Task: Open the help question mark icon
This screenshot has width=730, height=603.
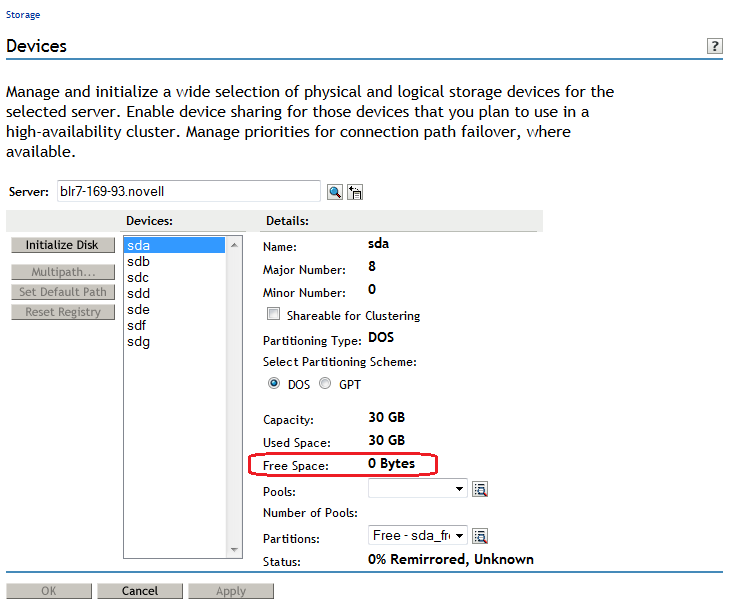Action: pyautogui.click(x=714, y=47)
